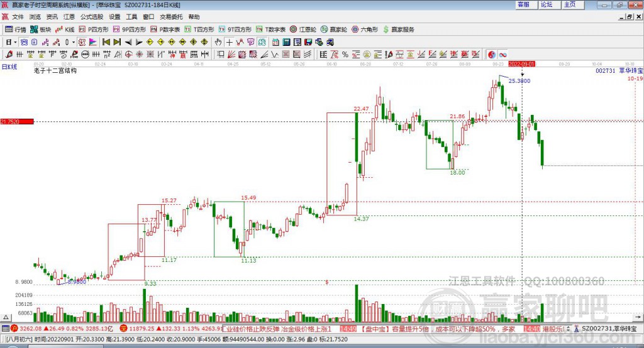The height and width of the screenshot is (348, 644).
Task: Expand the 日 period dropdown arrow
Action: 15,42
